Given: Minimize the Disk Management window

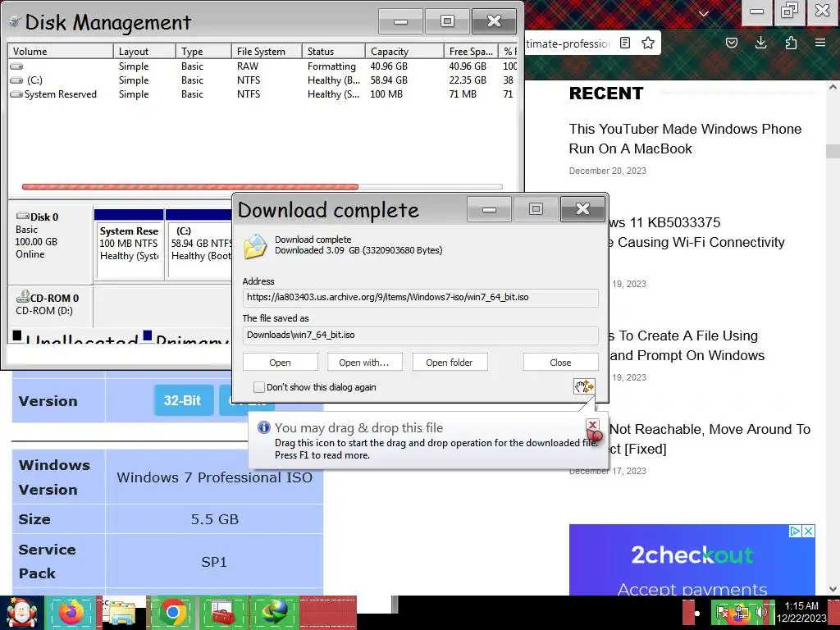Looking at the screenshot, I should coord(400,21).
